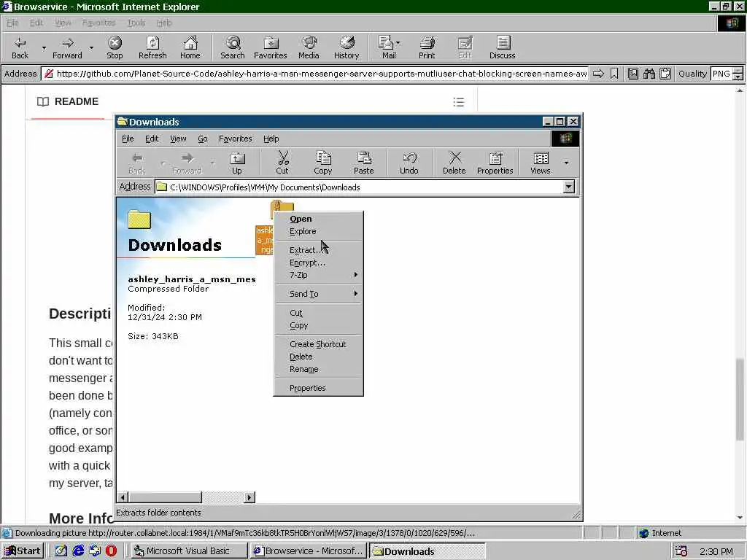Expand the toolbar overflow arrow next to Views
The height and width of the screenshot is (560, 747).
click(566, 163)
